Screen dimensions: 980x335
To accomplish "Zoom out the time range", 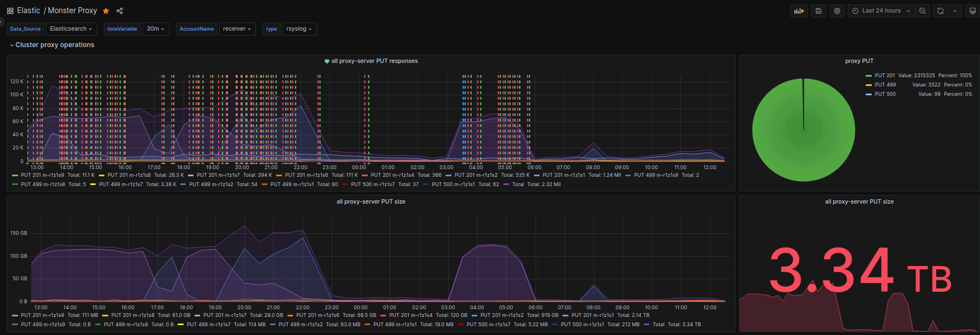I will pos(923,11).
